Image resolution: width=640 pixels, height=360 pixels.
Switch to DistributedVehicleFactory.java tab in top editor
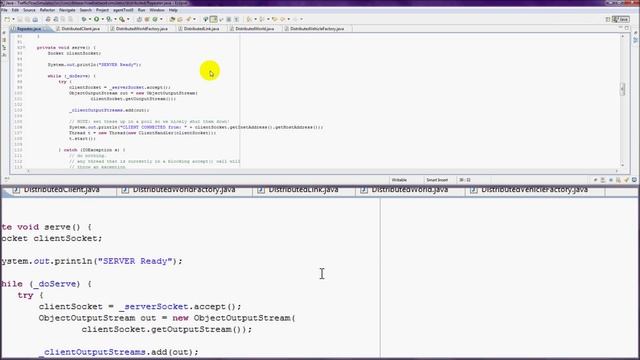tap(316, 29)
